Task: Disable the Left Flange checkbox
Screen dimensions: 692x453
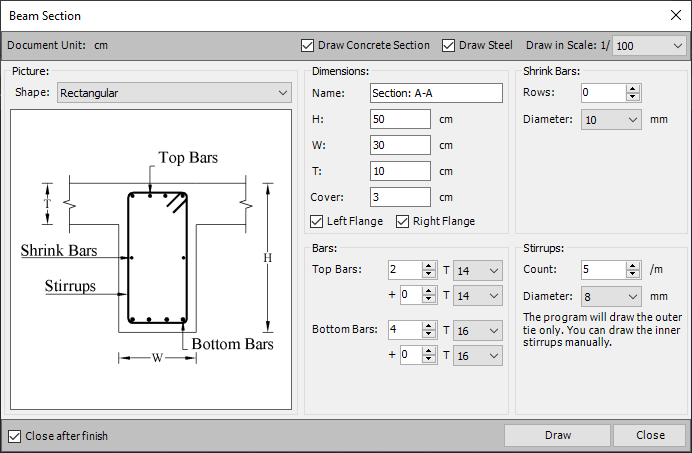Action: coord(317,221)
